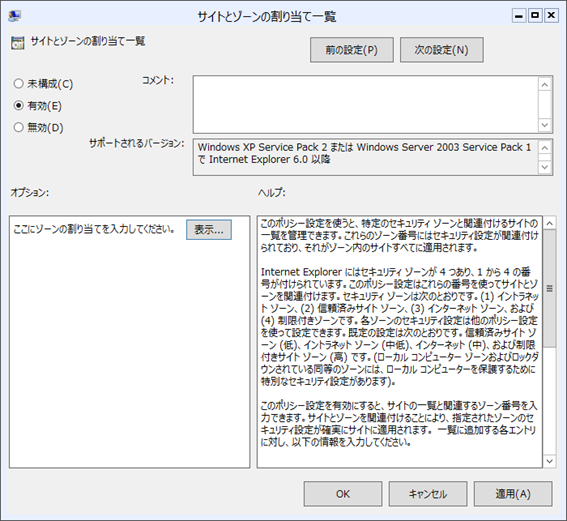Click inside the コメント text area
The width and height of the screenshot is (567, 521).
pyautogui.click(x=366, y=104)
